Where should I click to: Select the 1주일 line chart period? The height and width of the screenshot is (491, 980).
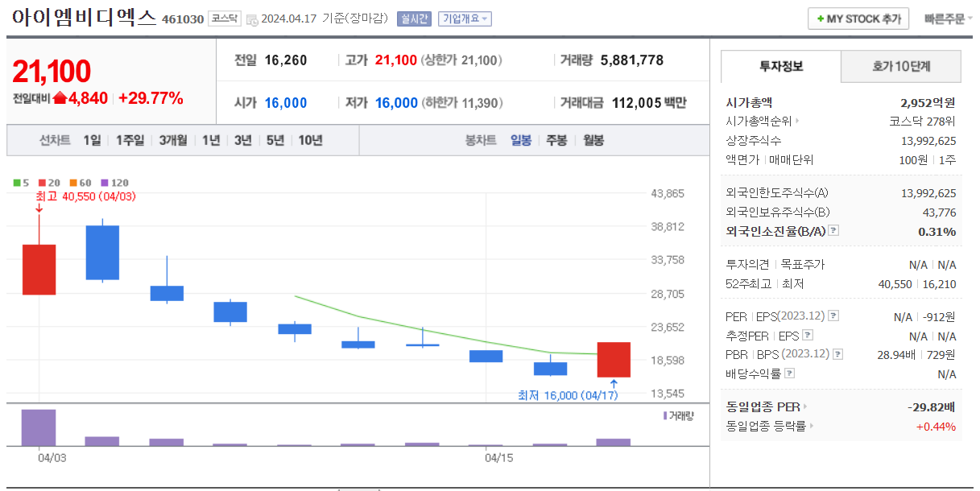click(x=130, y=140)
